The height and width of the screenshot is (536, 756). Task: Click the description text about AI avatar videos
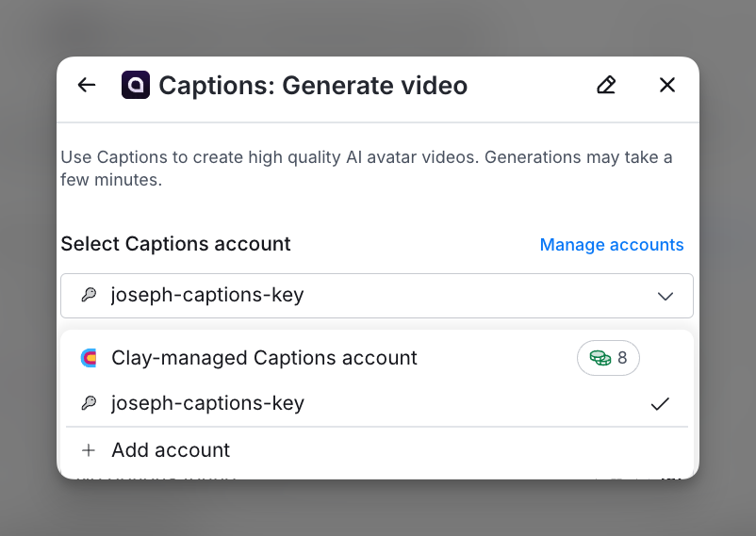(x=367, y=169)
